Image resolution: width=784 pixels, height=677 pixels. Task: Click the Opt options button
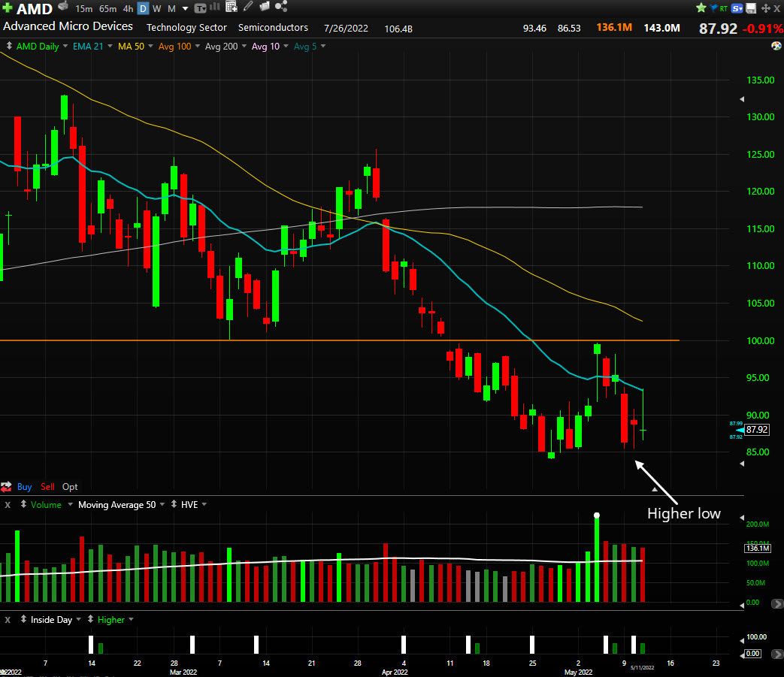(x=70, y=487)
